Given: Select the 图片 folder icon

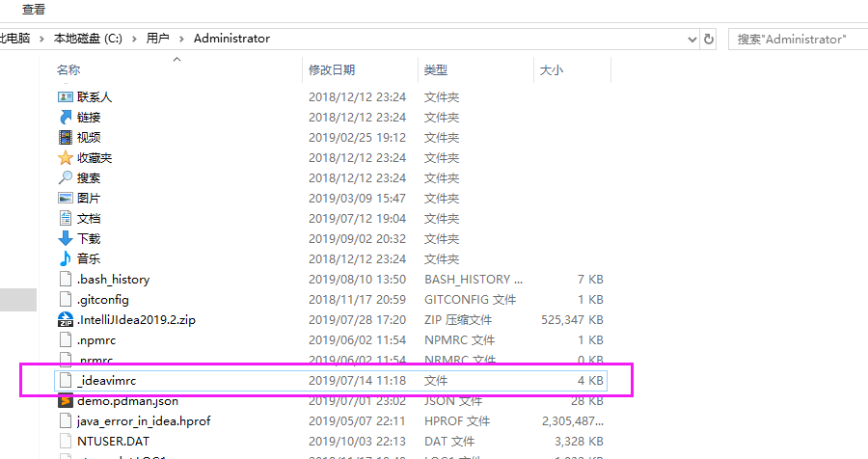Looking at the screenshot, I should click(66, 198).
